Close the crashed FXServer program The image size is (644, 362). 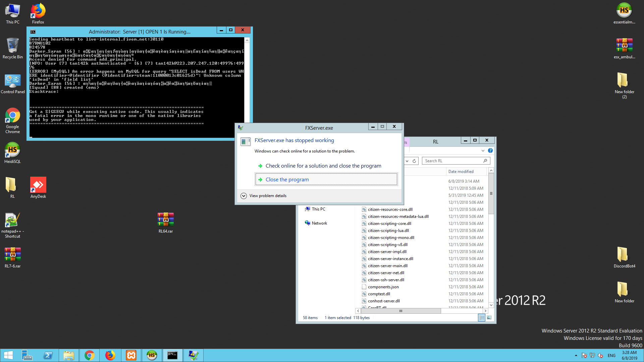coord(287,180)
